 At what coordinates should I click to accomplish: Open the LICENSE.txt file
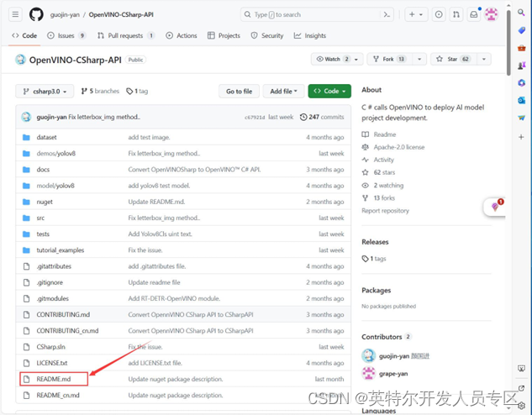[52, 363]
